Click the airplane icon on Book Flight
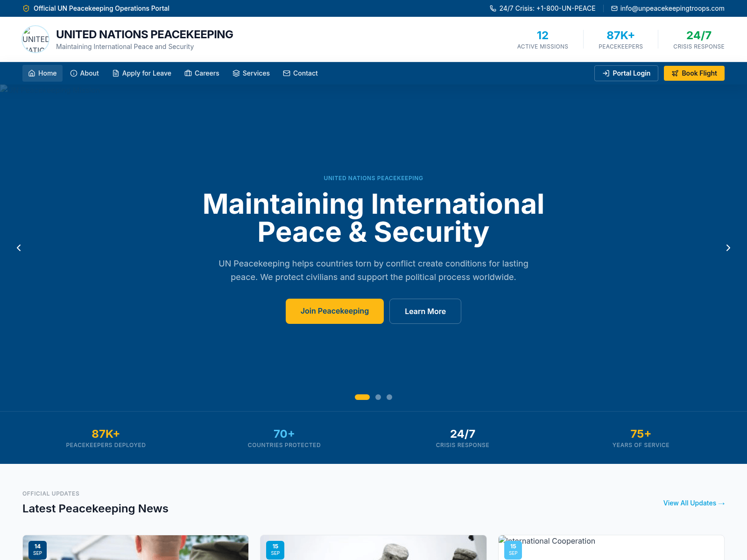This screenshot has height=560, width=747. pyautogui.click(x=675, y=73)
